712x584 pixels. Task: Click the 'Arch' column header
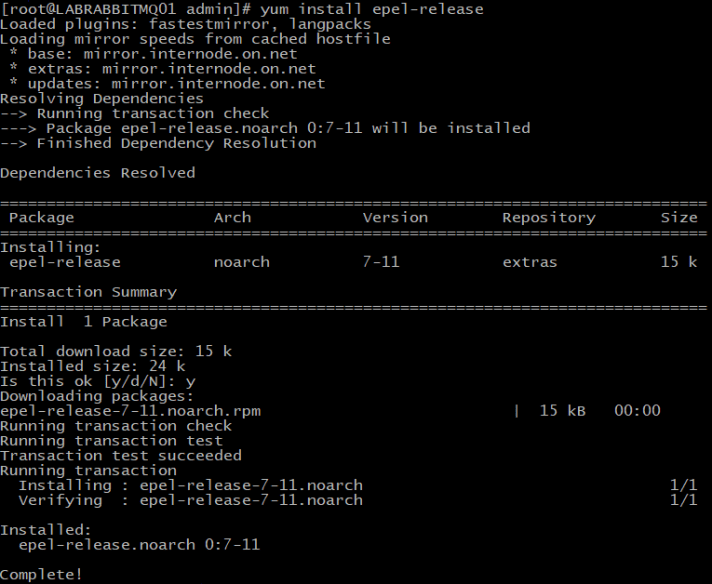[x=232, y=217]
